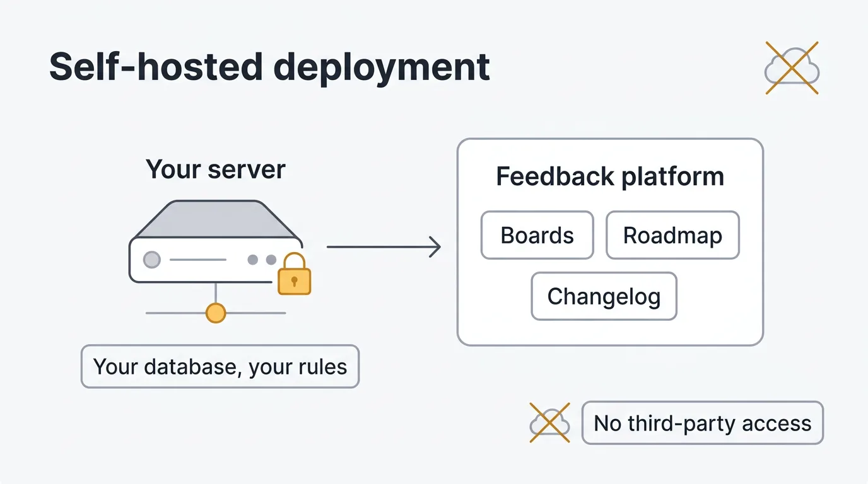
Task: Click the vertical connector between server and yellow node
Action: click(216, 292)
